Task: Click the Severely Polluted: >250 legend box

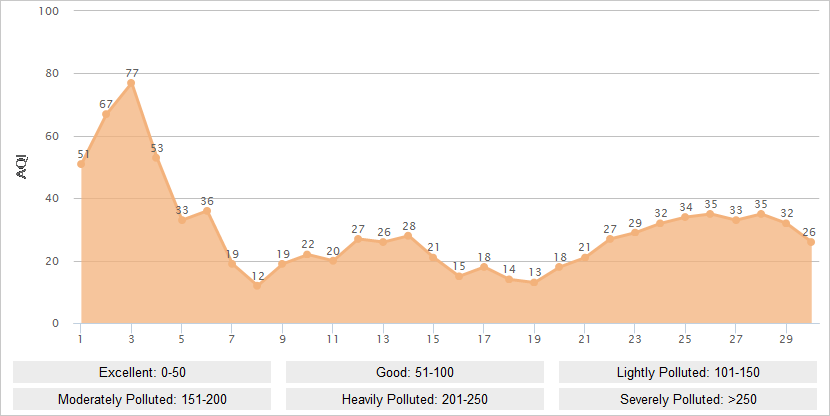Action: (x=688, y=399)
